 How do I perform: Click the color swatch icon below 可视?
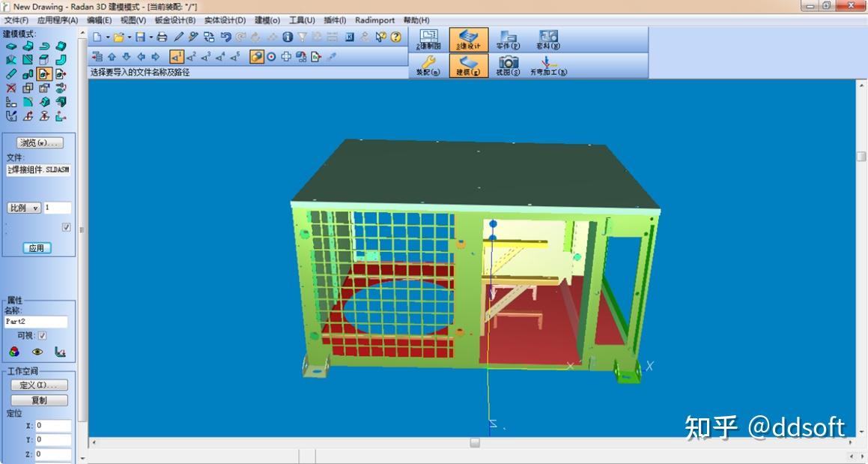(x=14, y=352)
